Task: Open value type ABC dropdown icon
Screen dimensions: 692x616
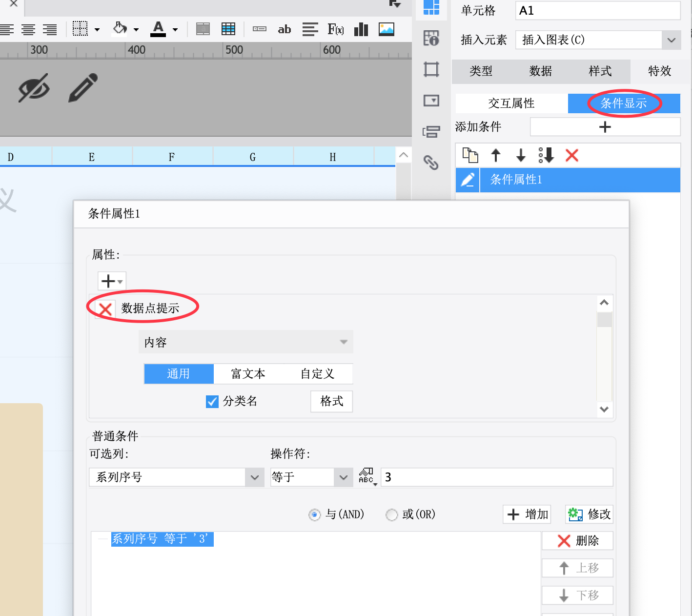Action: (367, 477)
